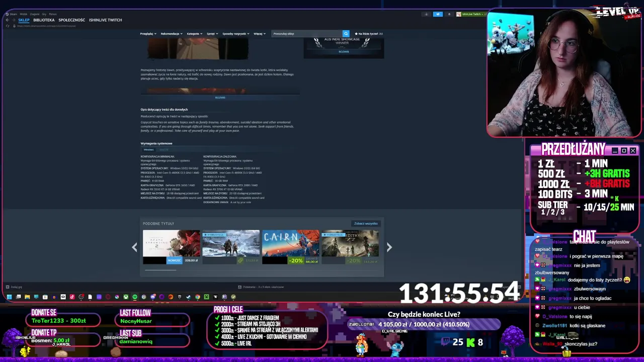
Task: Open Minecraft icon on the taskbar
Action: coord(206,297)
